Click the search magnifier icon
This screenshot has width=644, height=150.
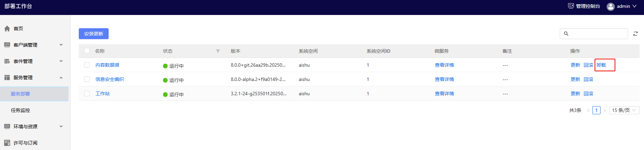click(x=566, y=34)
